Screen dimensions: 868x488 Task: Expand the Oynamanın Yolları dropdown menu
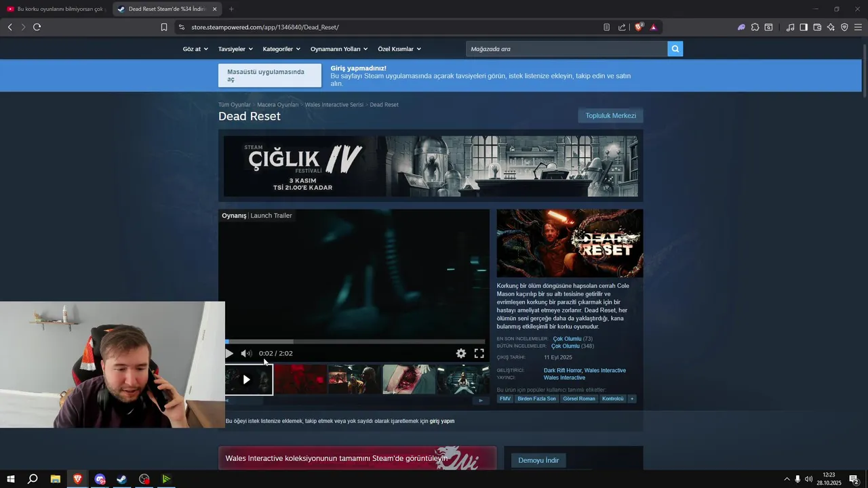[339, 49]
